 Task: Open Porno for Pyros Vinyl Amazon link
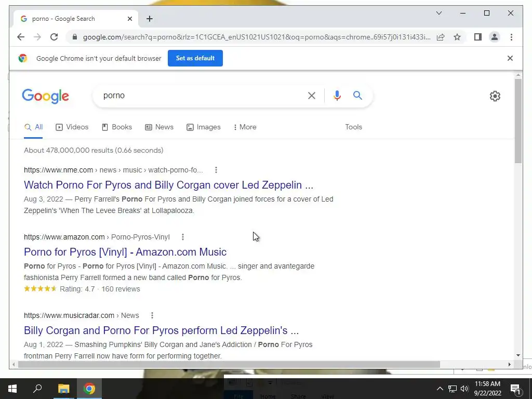click(x=125, y=252)
